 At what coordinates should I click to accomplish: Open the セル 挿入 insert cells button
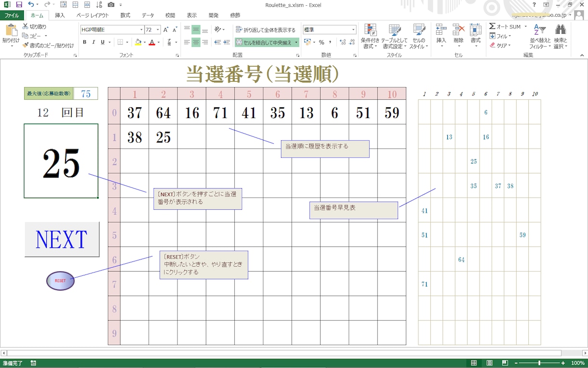(441, 36)
